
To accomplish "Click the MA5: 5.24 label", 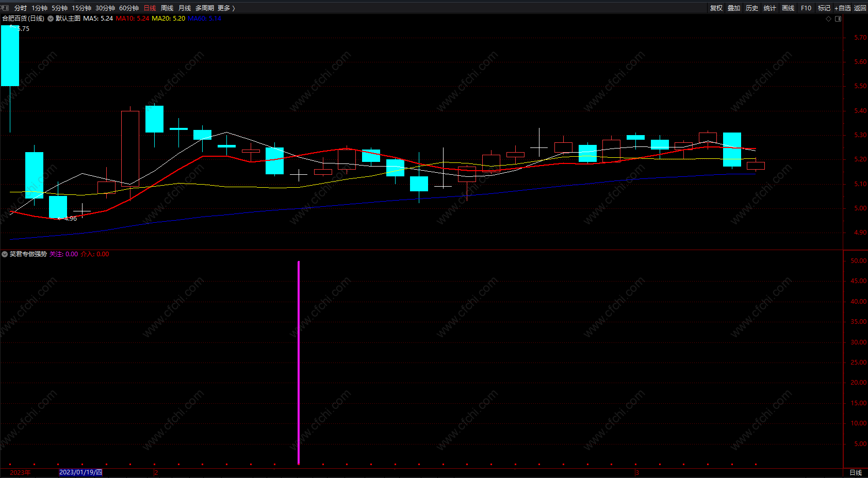I will [98, 19].
